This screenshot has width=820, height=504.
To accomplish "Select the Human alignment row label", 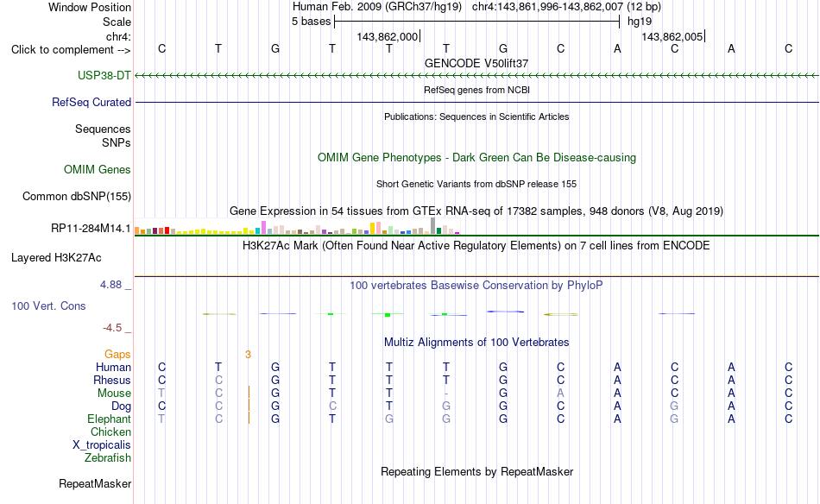I will click(x=113, y=367).
